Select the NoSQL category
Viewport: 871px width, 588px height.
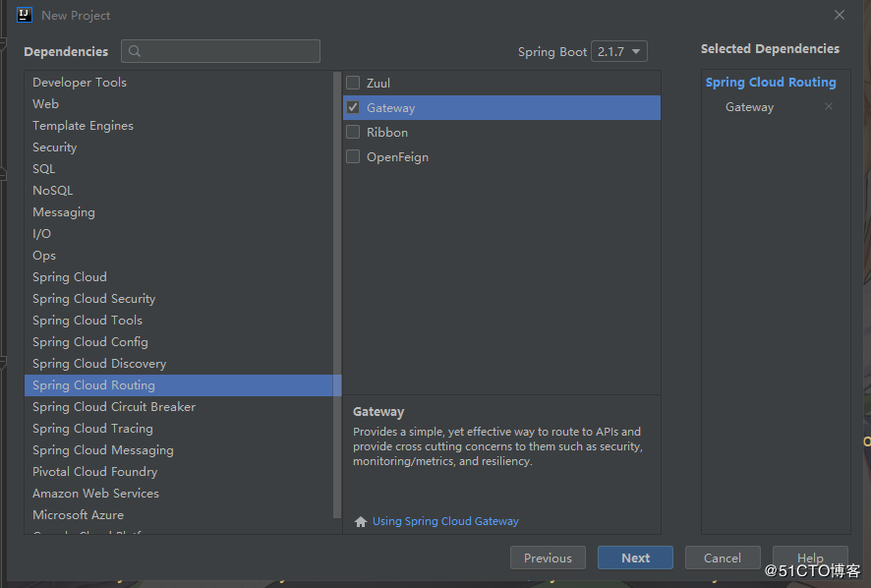tap(179, 191)
